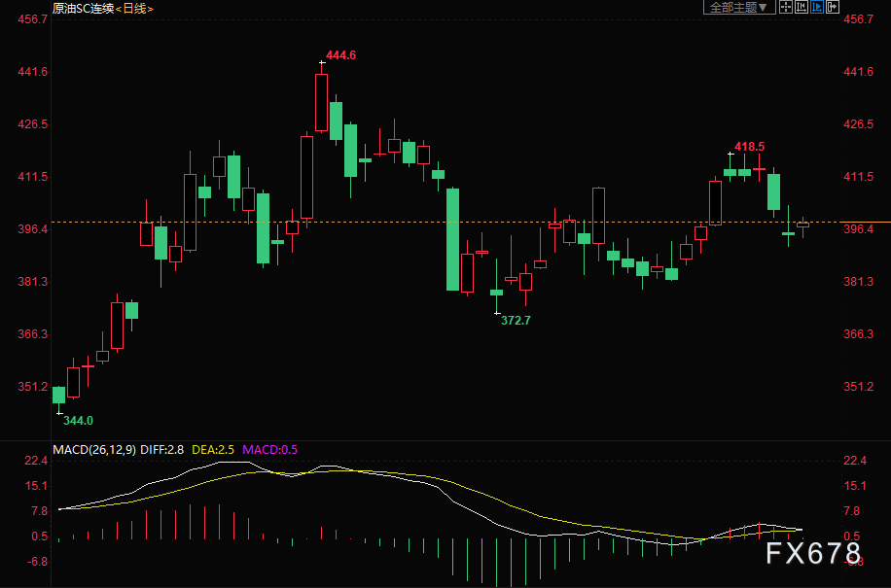Image resolution: width=891 pixels, height=588 pixels.
Task: Select the 418.5 high price marker
Action: [749, 147]
